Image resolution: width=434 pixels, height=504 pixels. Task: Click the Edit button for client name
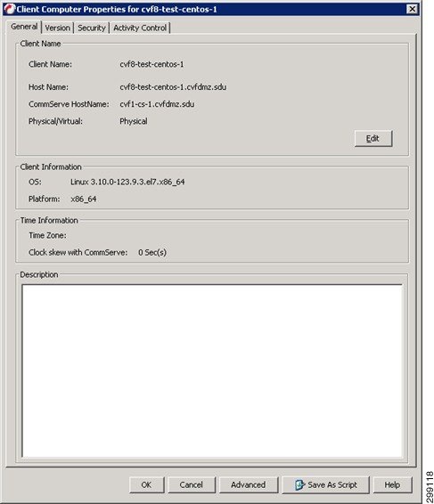click(373, 139)
